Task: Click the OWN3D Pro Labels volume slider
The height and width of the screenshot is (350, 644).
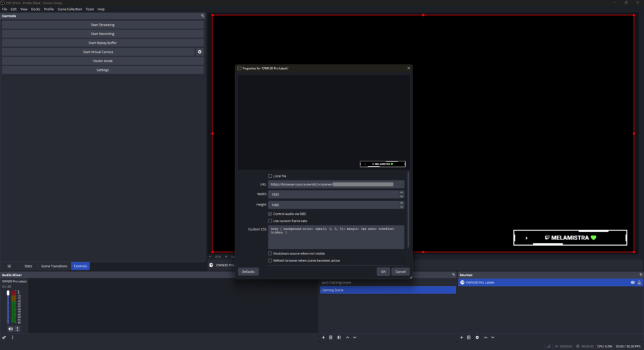Action: 8,308
